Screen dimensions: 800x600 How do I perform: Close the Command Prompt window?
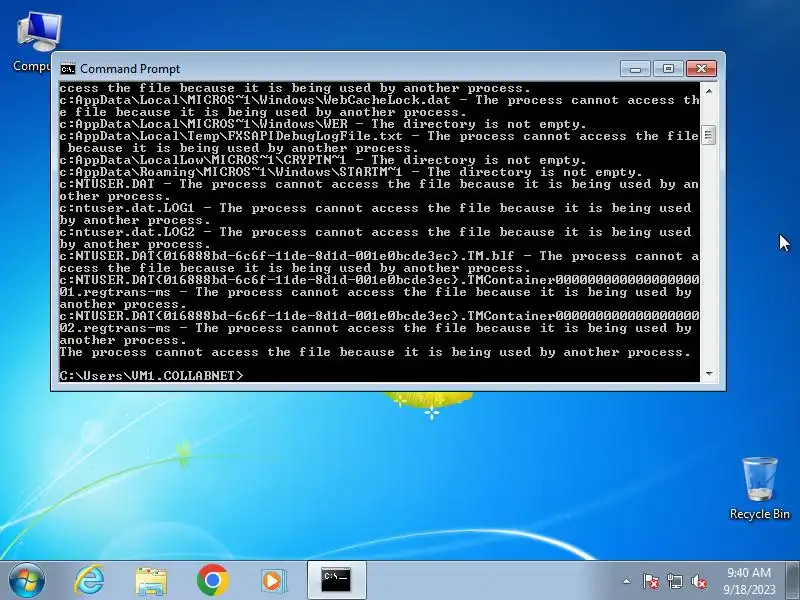click(x=701, y=69)
